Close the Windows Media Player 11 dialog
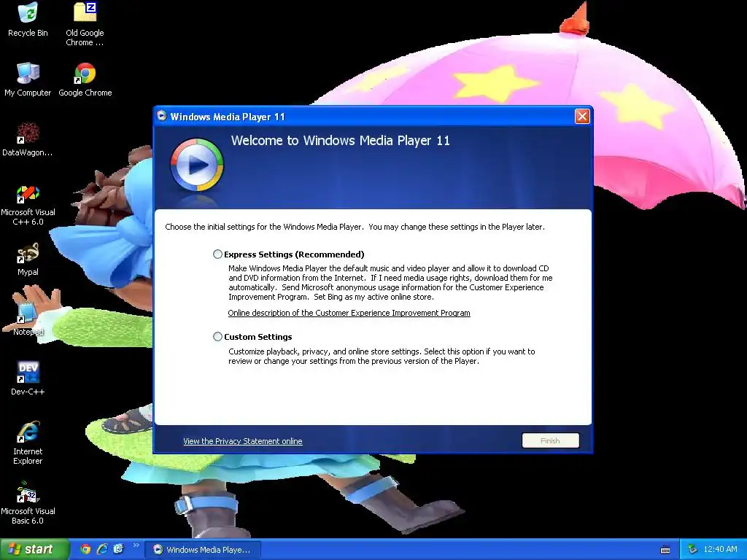This screenshot has height=560, width=747. (x=582, y=116)
